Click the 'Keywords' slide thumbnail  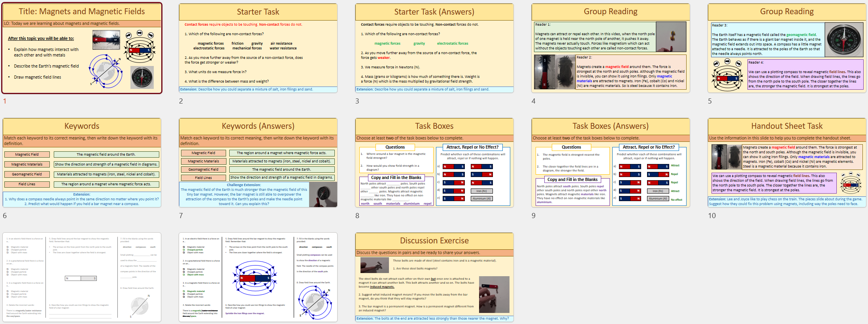tap(82, 162)
